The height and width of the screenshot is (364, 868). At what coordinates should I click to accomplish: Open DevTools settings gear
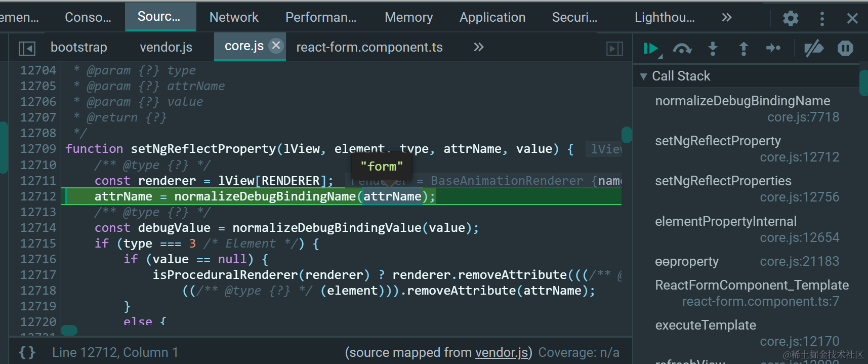(x=791, y=18)
